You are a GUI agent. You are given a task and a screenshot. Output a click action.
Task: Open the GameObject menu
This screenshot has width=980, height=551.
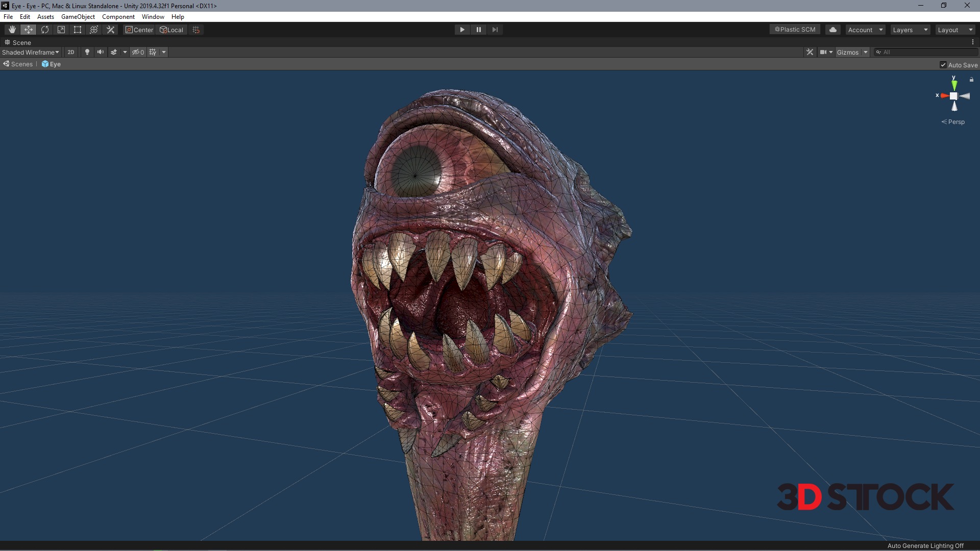pyautogui.click(x=78, y=17)
